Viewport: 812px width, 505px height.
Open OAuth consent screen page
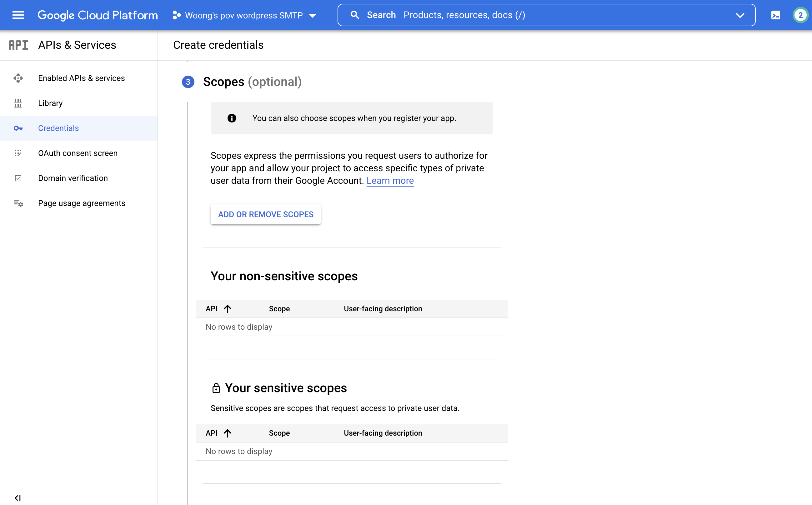tap(78, 153)
